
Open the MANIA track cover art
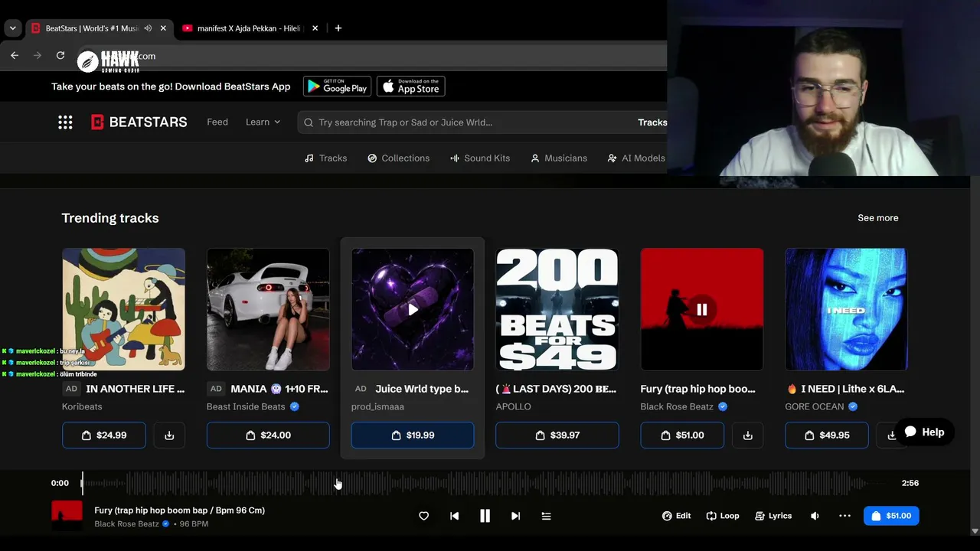[x=268, y=309]
